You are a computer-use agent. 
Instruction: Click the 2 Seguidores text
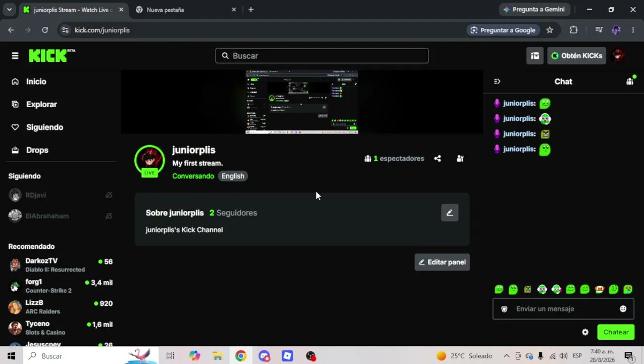click(x=233, y=213)
